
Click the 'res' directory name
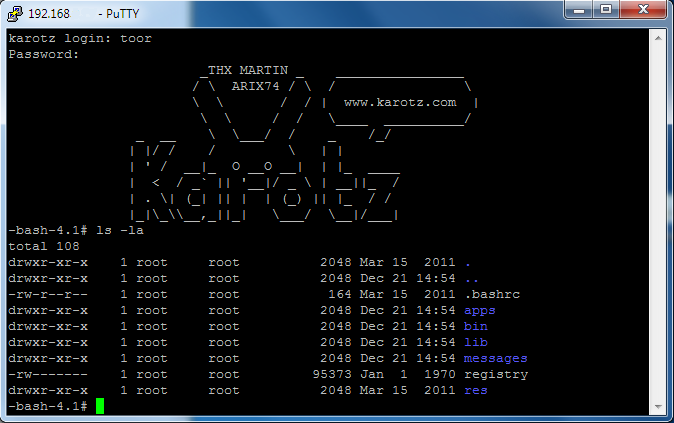pos(476,391)
